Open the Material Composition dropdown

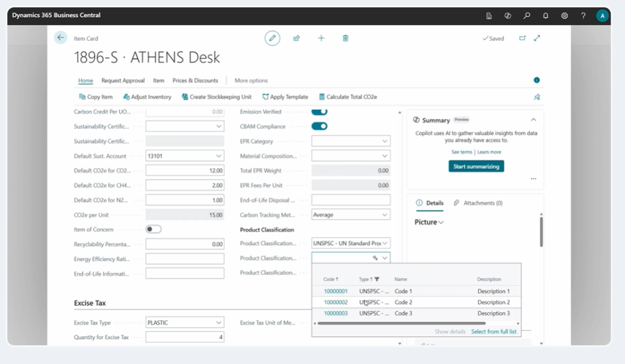tap(385, 156)
